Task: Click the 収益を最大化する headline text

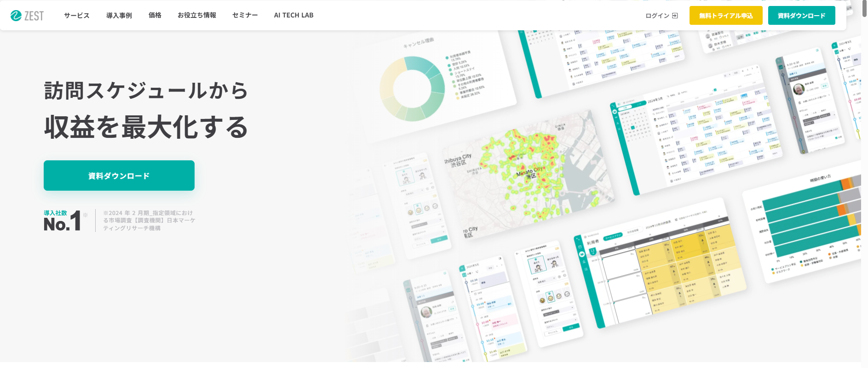Action: click(x=146, y=127)
